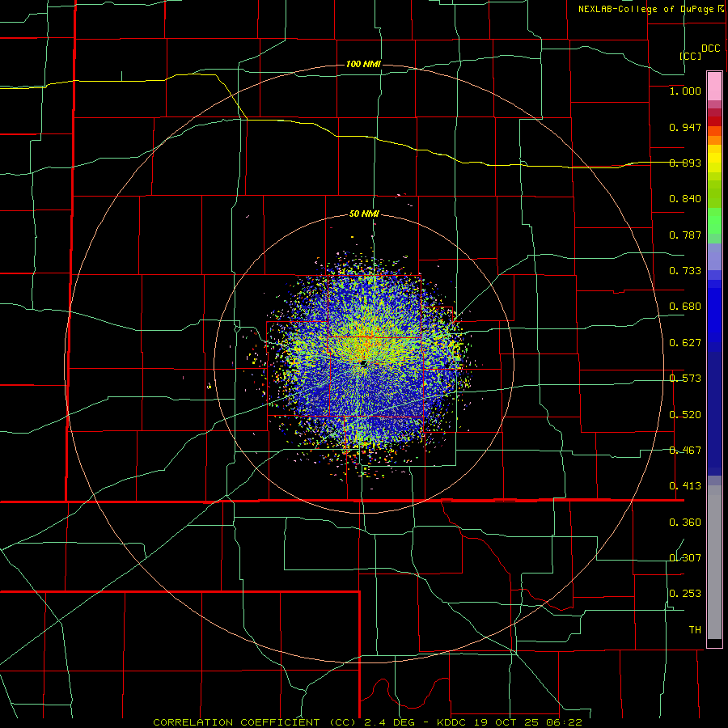This screenshot has width=728, height=728.
Task: Click the 100 NMI range ring label
Action: pyautogui.click(x=363, y=64)
